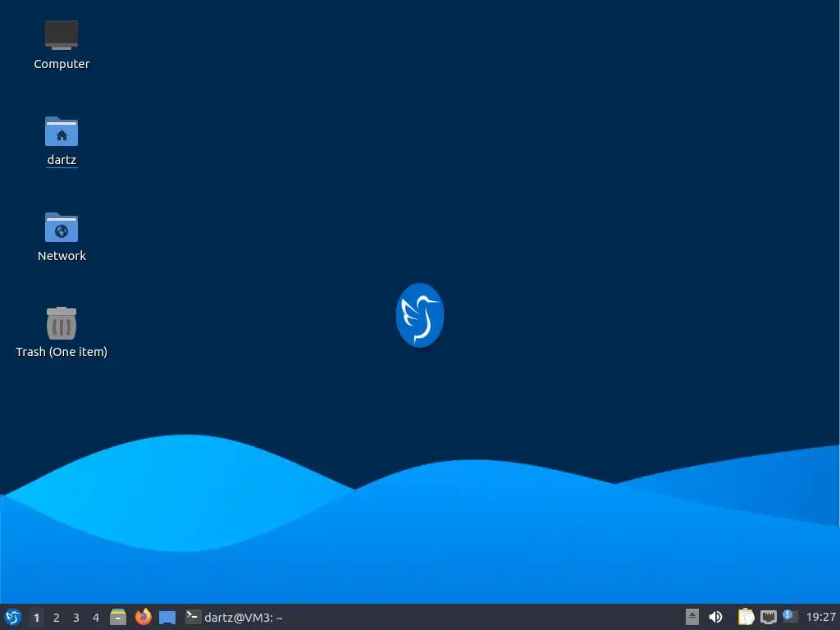Switch to desktop 3 in pager
The image size is (840, 630).
pos(76,618)
